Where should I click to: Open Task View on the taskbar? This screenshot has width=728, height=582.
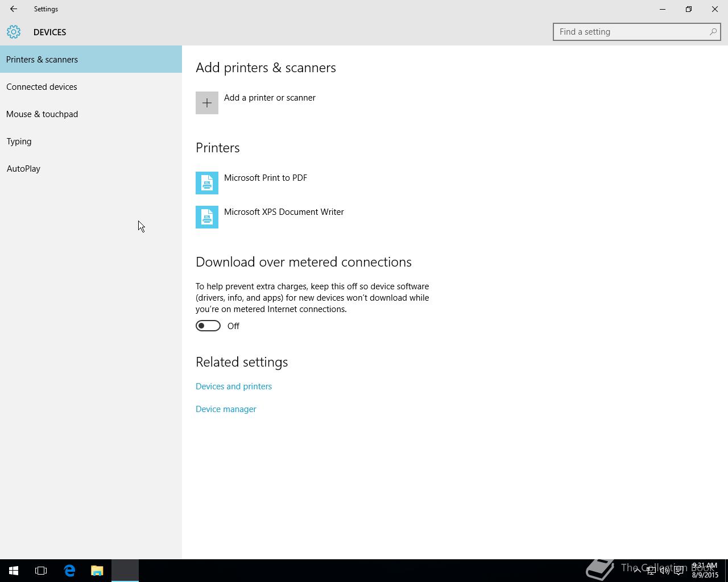click(41, 571)
